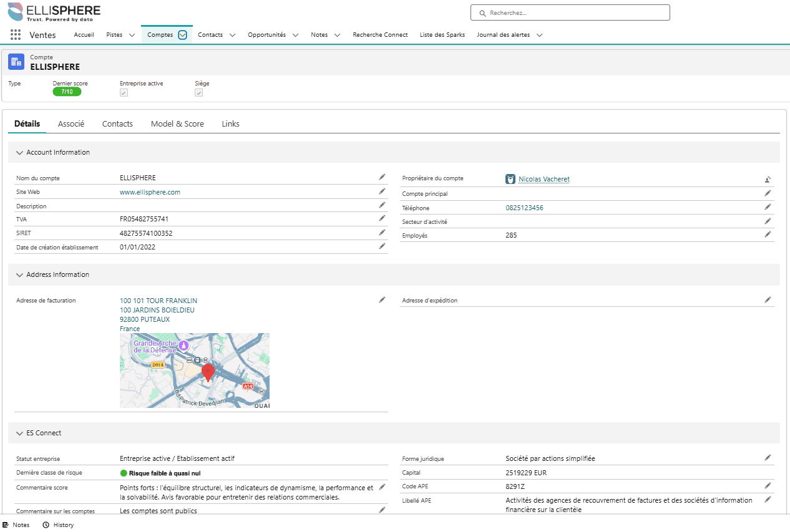
Task: Click Nicolas Vacheret avatar icon
Action: pos(510,179)
